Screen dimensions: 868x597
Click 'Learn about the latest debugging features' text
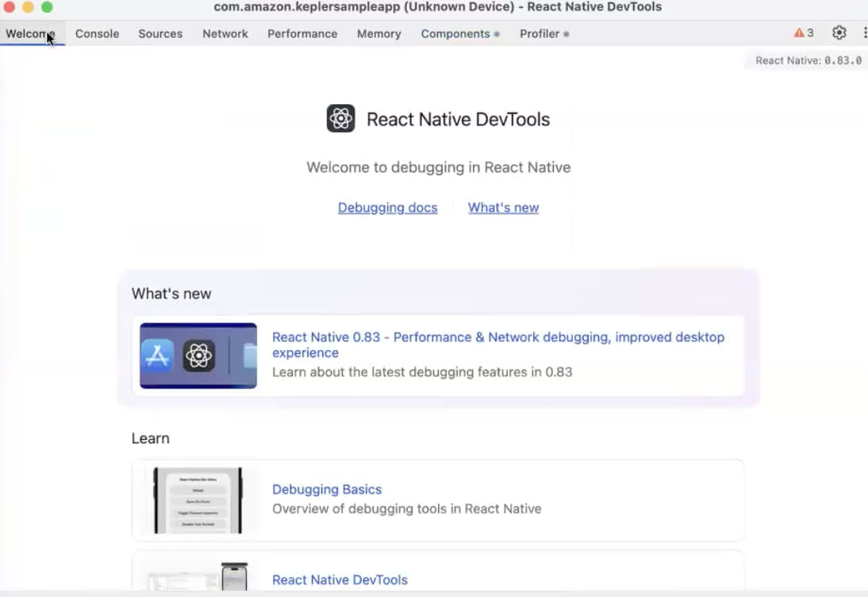[422, 372]
